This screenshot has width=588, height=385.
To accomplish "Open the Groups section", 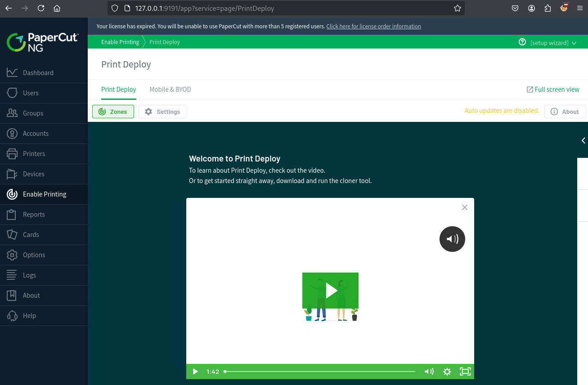I will pyautogui.click(x=44, y=113).
